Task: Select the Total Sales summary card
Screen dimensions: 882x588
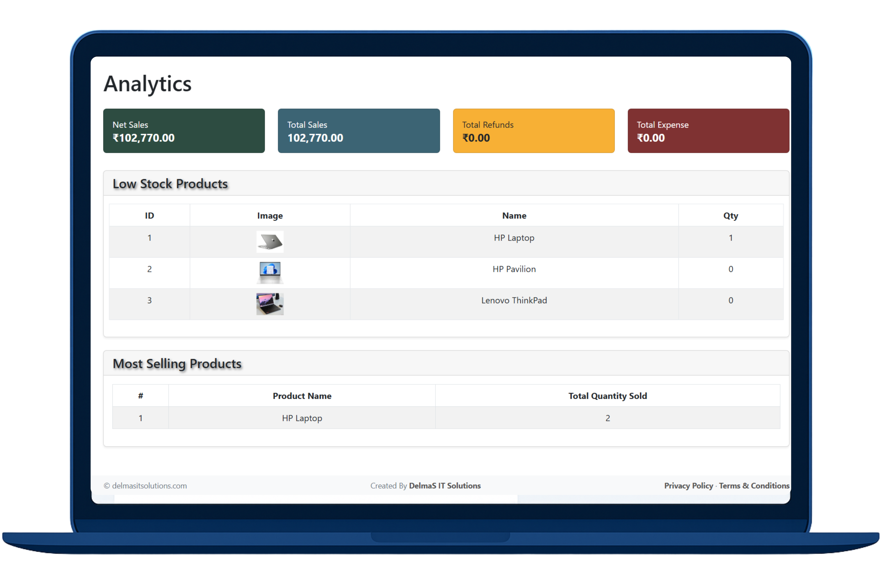Action: [358, 131]
